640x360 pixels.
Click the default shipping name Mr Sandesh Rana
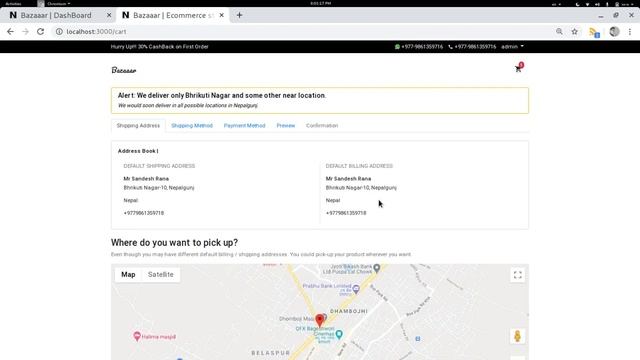pyautogui.click(x=146, y=179)
